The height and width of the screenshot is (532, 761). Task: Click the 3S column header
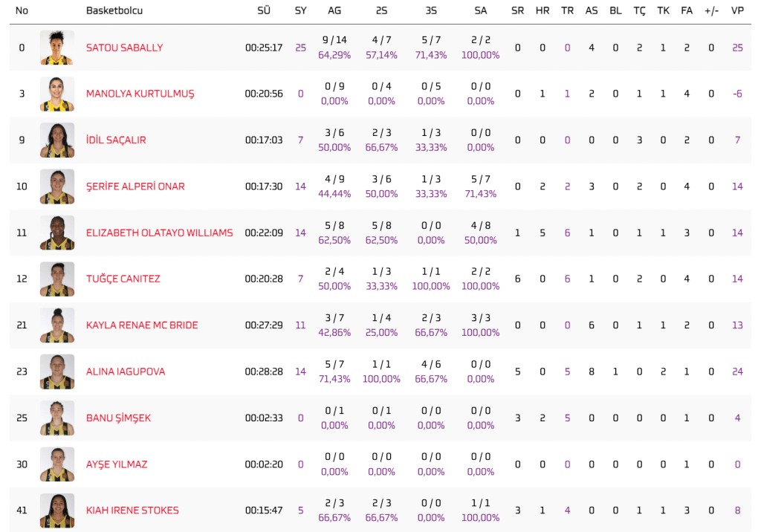(x=431, y=10)
